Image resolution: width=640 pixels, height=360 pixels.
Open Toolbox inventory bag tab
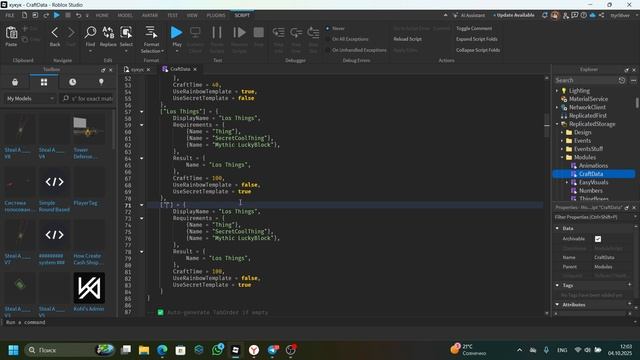click(15, 82)
